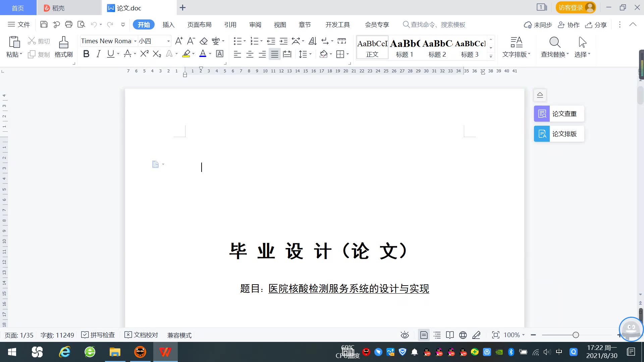Toggle eye protection mode icon
Viewport: 644px width, 362px height.
tap(405, 335)
